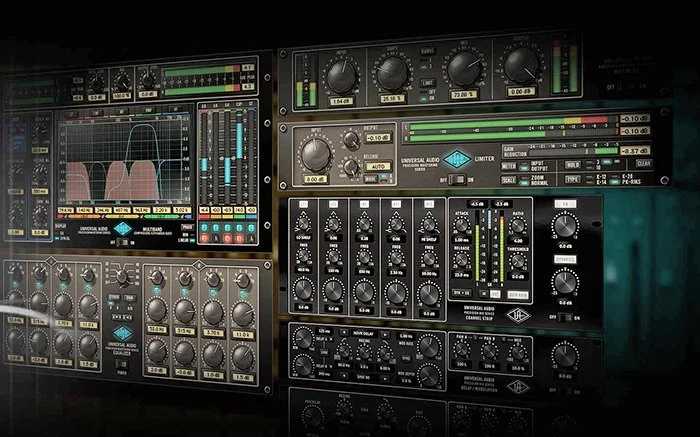Click the Channel Strip THRESHOLD knob
The image size is (700, 437).
point(517,262)
